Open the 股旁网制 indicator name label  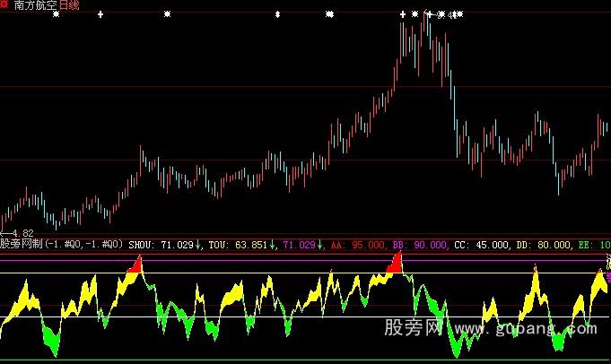pyautogui.click(x=22, y=244)
